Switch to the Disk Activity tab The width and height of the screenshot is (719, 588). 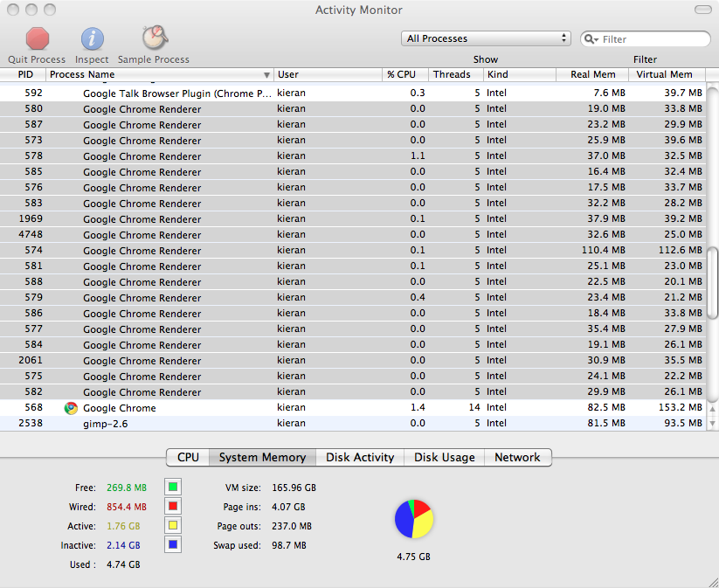pyautogui.click(x=359, y=457)
